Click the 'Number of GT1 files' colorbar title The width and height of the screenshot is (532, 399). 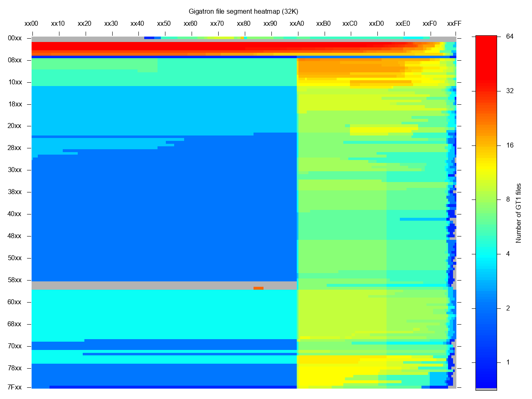coord(518,213)
